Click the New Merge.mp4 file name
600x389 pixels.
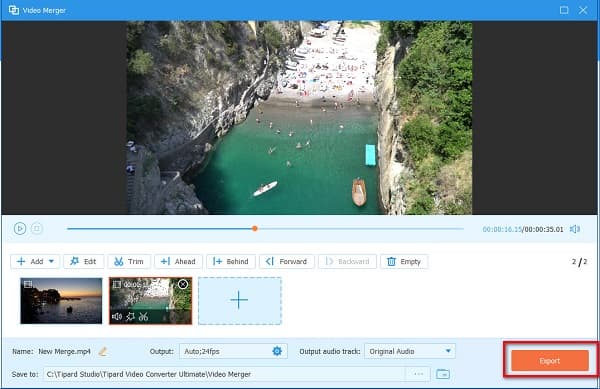point(64,351)
